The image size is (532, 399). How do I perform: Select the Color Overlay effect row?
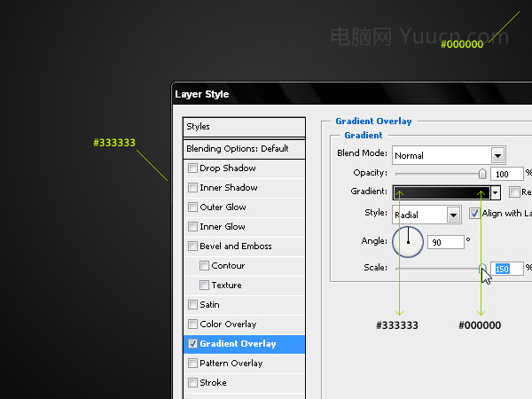(x=244, y=325)
